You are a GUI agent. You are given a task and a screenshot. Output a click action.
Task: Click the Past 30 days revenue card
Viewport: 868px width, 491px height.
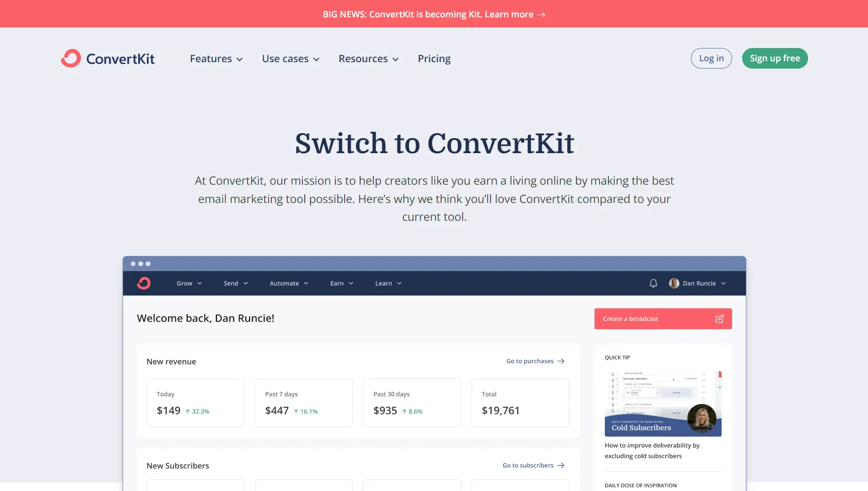(412, 403)
